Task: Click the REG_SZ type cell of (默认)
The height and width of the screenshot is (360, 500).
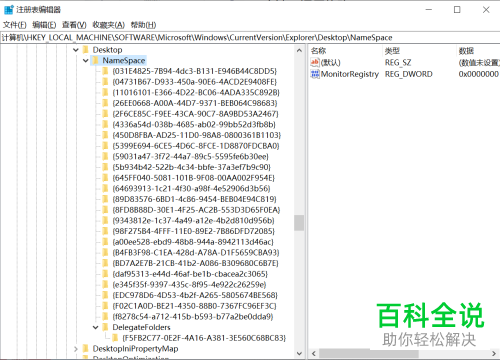Action: coord(398,63)
